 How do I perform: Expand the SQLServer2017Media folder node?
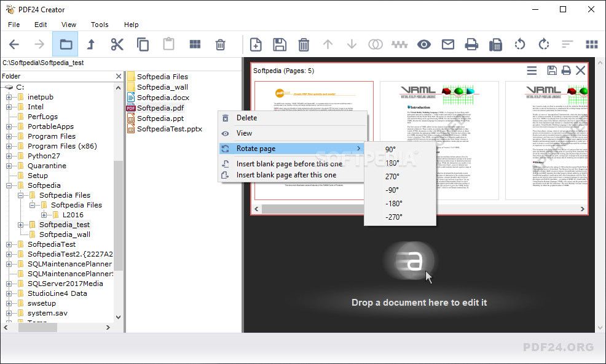click(x=9, y=284)
